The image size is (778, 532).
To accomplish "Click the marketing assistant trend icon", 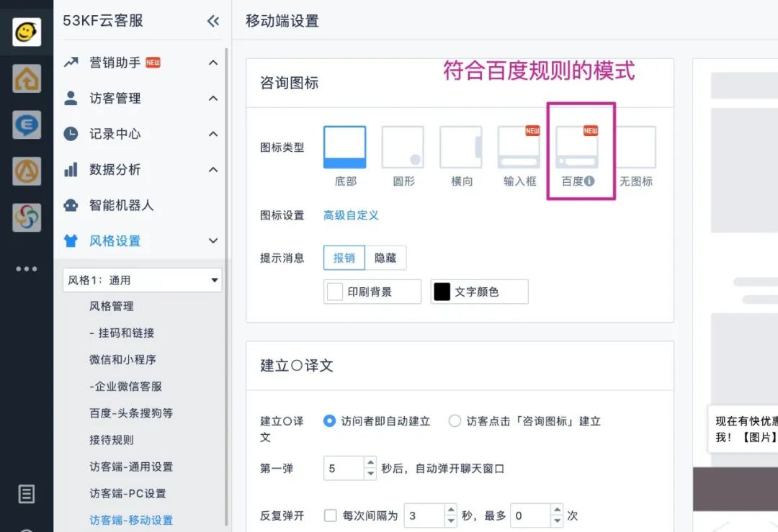I will 71,63.
